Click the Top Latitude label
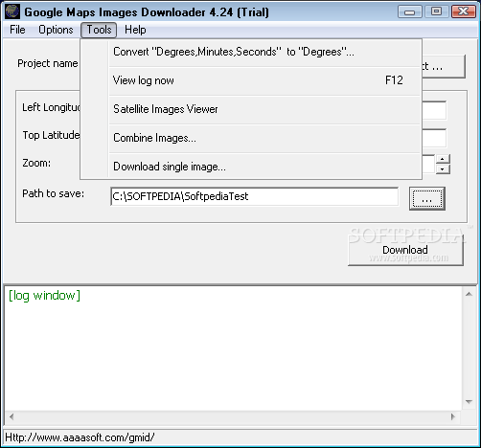 51,135
